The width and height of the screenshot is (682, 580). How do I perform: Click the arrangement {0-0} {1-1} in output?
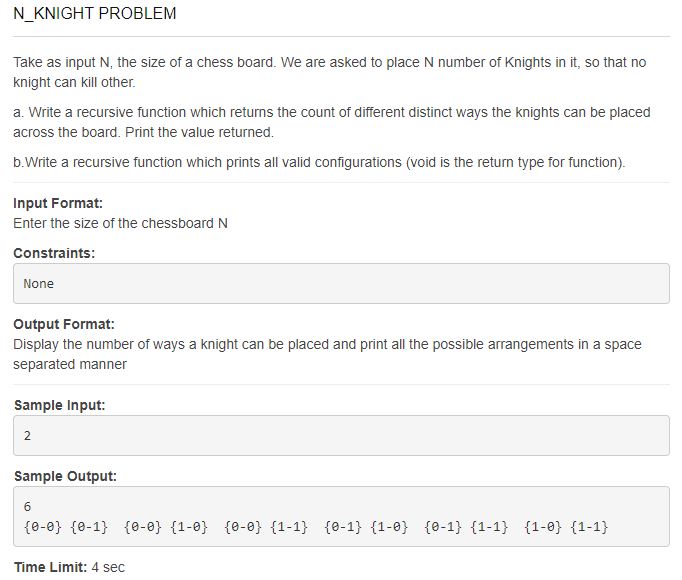pos(266,527)
